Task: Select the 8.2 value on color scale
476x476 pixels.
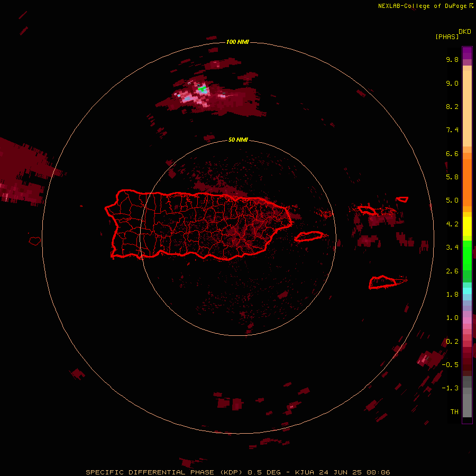Action: pyautogui.click(x=452, y=106)
